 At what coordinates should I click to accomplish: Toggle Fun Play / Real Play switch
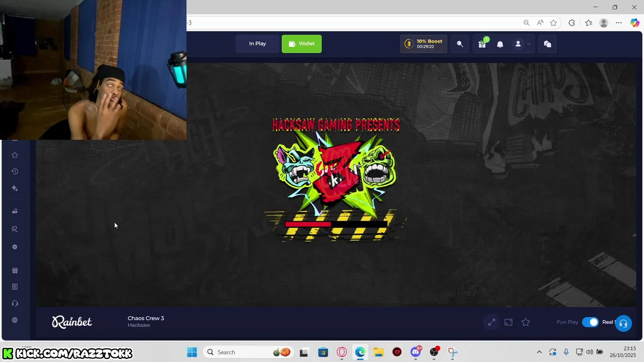[x=590, y=322]
